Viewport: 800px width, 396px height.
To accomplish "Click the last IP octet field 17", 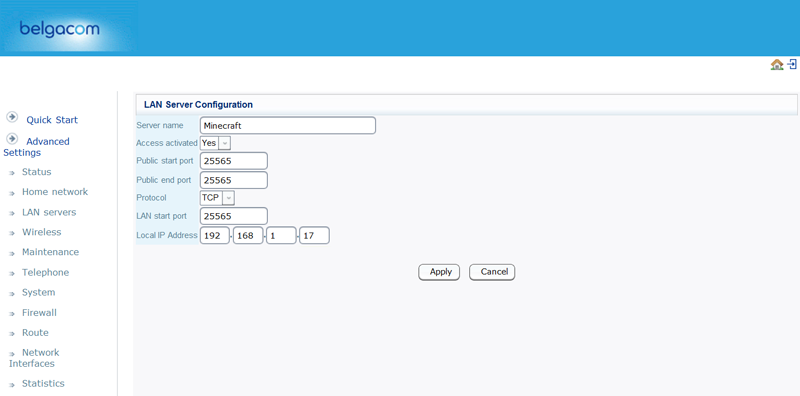I will coord(314,236).
